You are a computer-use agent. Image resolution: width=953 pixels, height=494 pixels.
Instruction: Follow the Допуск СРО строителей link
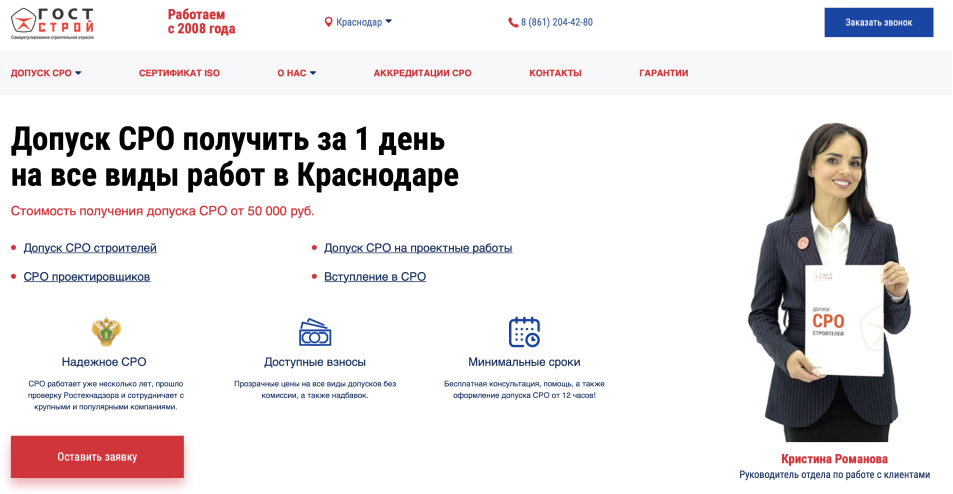point(90,248)
